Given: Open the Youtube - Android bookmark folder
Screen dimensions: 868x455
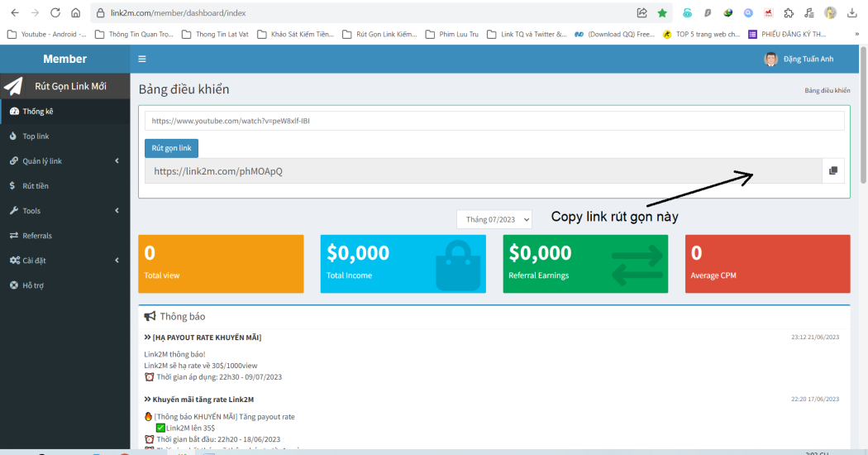Looking at the screenshot, I should 47,35.
